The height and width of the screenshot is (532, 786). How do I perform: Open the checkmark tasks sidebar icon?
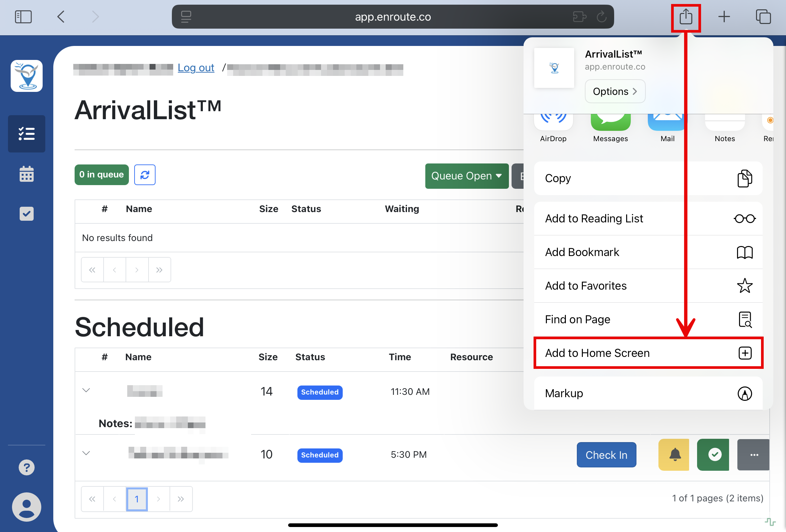point(27,214)
